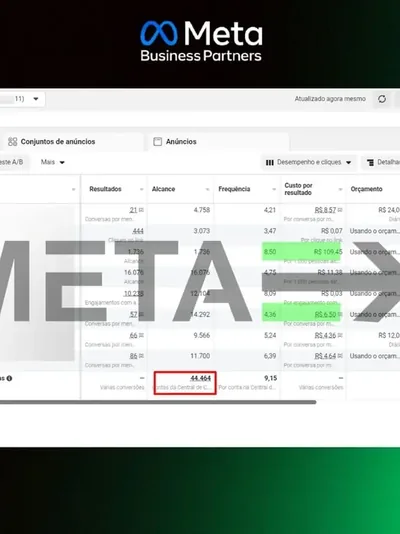
Task: Select the frequency value 3,47
Action: point(270,231)
